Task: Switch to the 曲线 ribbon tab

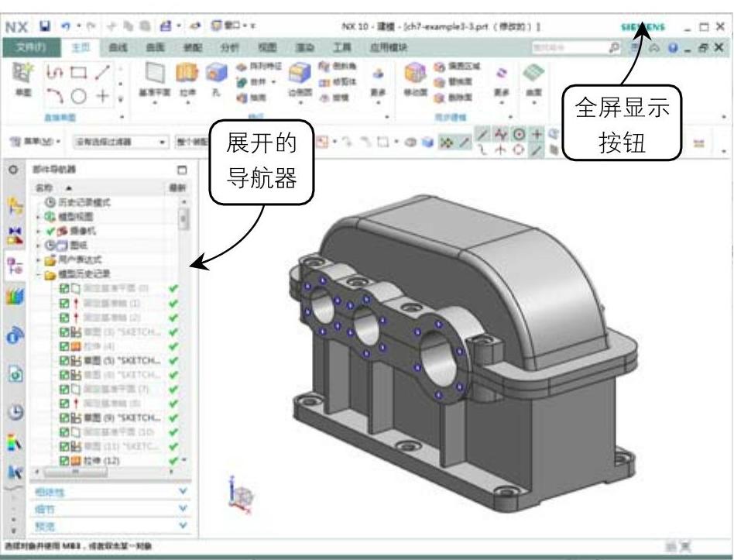Action: (118, 47)
